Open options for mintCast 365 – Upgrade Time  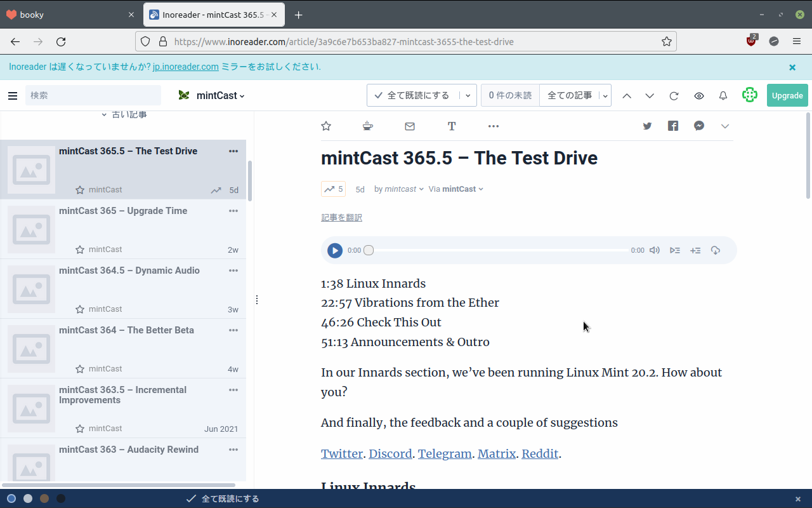point(233,211)
